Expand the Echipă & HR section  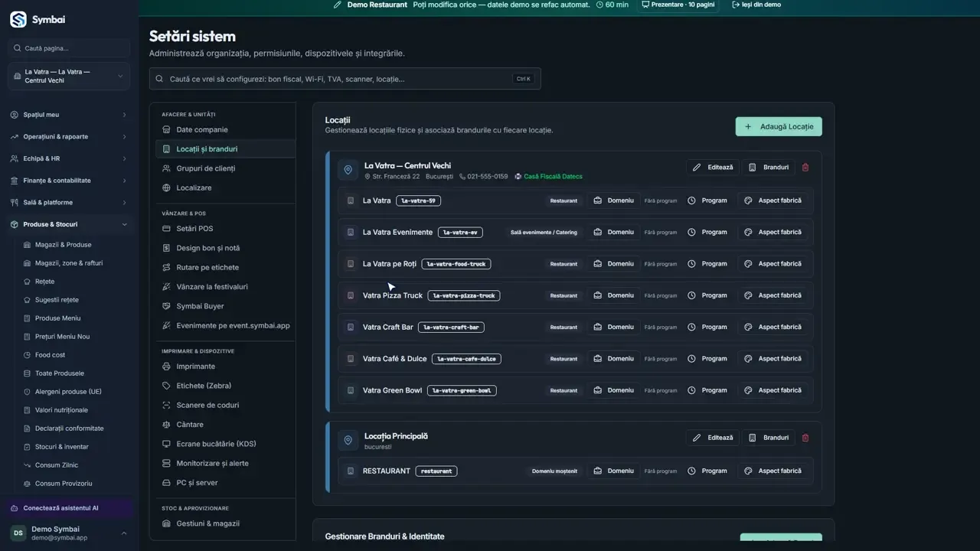pos(69,158)
